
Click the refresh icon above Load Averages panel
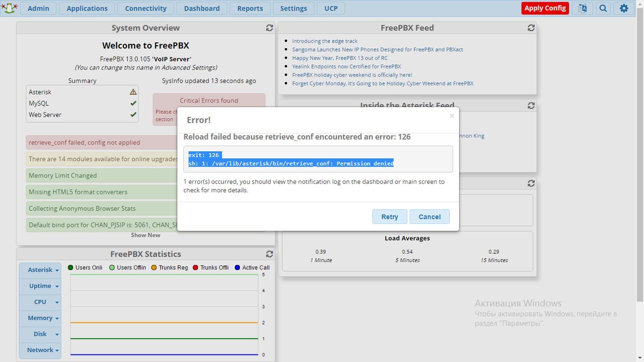pos(531,184)
